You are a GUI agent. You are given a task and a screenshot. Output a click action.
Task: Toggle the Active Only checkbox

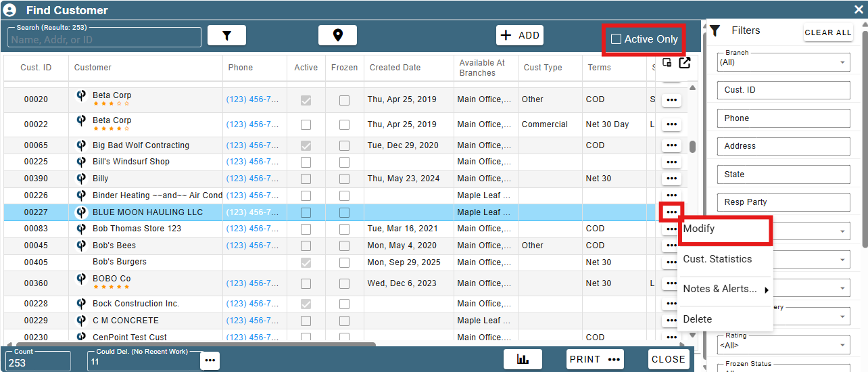(616, 39)
